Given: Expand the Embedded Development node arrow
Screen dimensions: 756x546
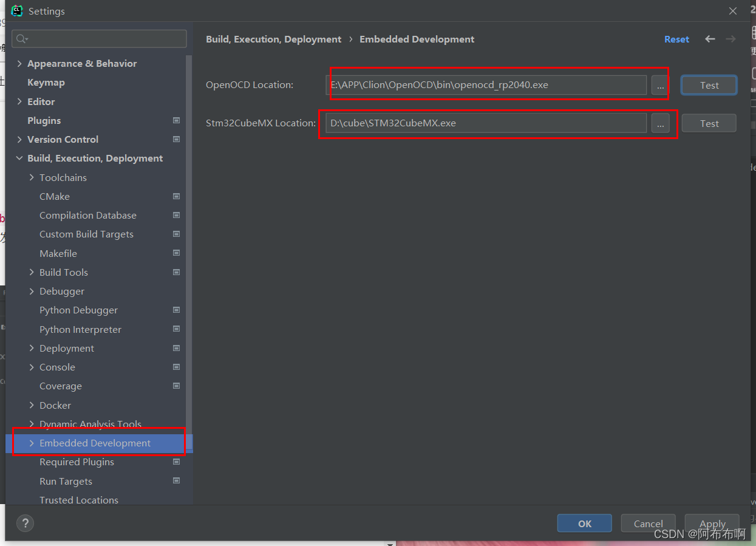Looking at the screenshot, I should 32,443.
